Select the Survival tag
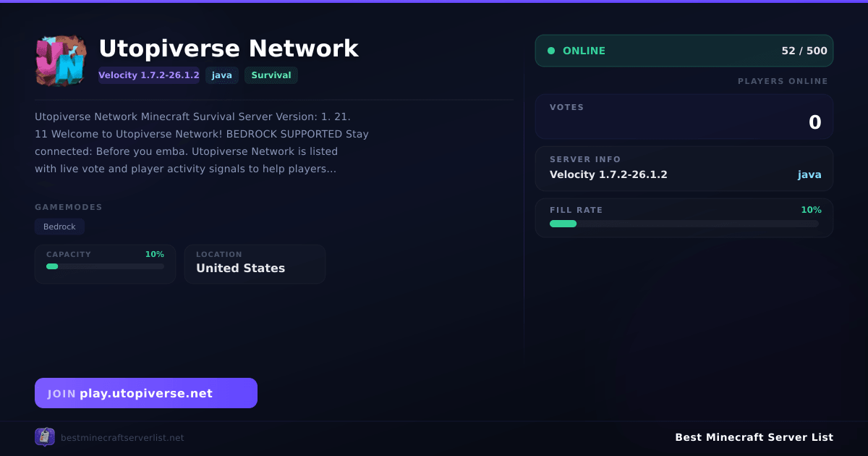 click(271, 75)
